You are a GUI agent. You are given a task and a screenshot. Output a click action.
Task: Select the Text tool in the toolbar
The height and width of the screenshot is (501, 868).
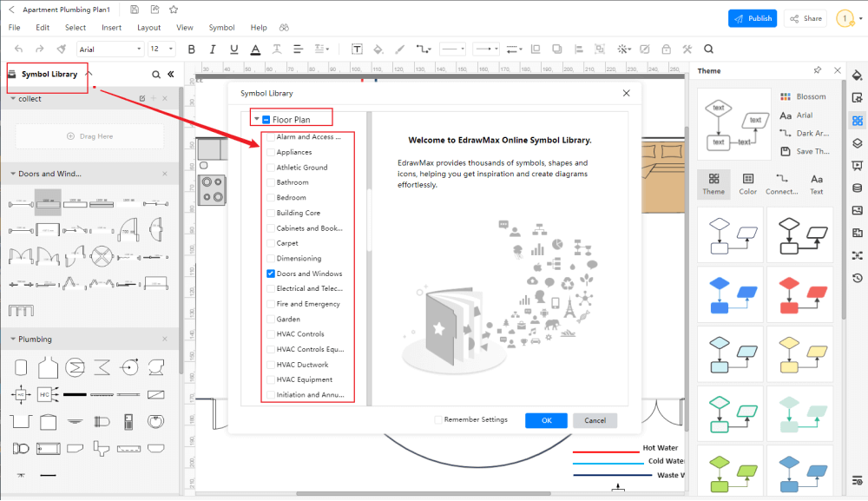(358, 49)
